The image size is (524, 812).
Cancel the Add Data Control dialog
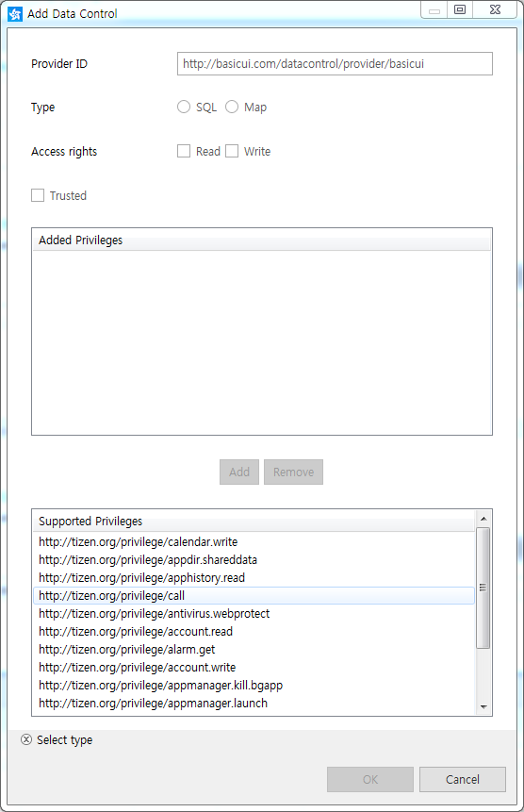pyautogui.click(x=463, y=779)
